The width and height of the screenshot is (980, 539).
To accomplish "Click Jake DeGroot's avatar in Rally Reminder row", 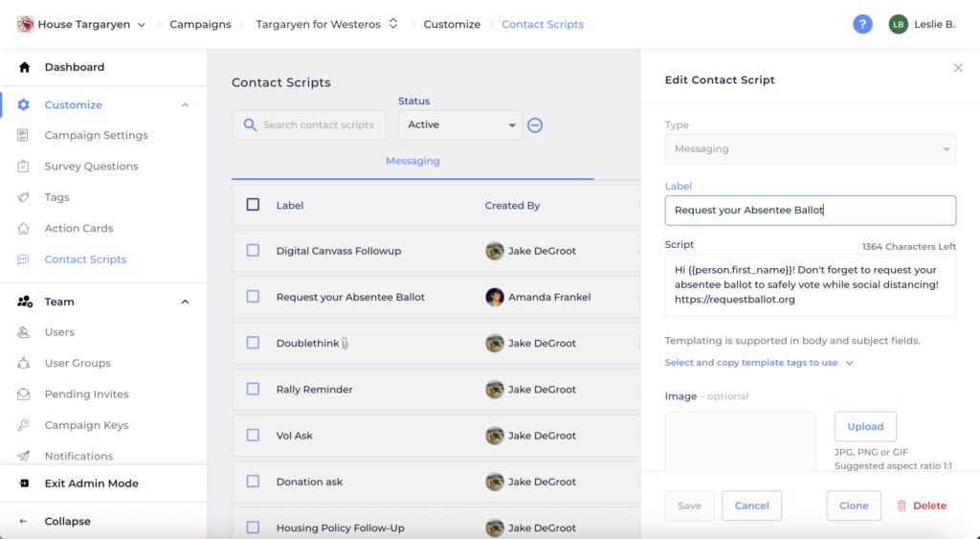I will click(495, 390).
